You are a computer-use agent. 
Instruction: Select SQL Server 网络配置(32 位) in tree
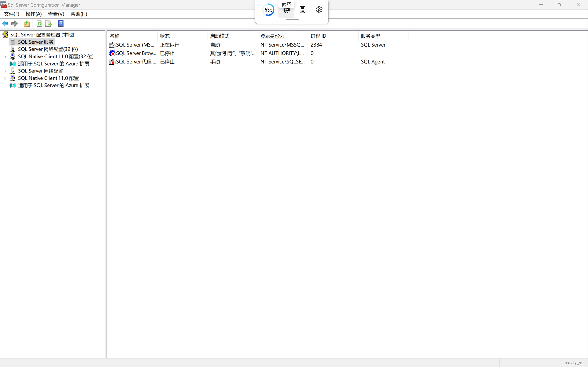pos(48,49)
